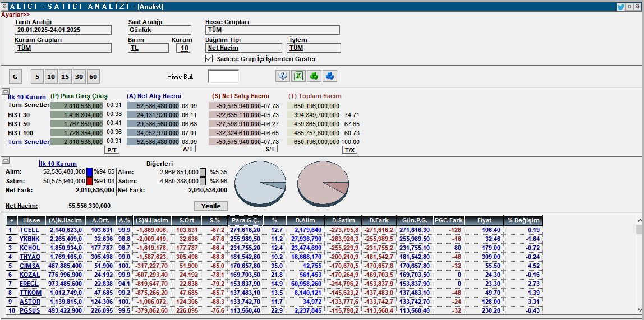Open help via the question mark icon
644x320 pixels.
tap(283, 76)
